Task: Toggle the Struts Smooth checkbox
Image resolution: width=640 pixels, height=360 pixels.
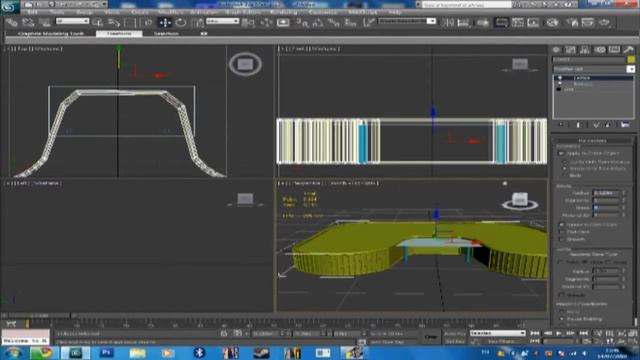Action: tap(562, 239)
